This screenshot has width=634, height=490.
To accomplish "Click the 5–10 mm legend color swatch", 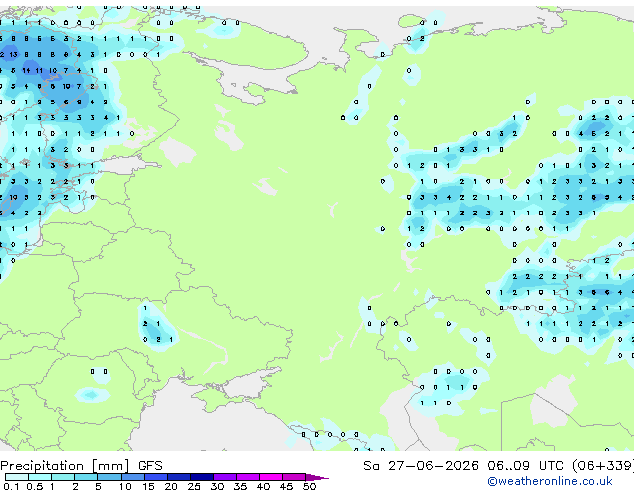I will [x=110, y=477].
